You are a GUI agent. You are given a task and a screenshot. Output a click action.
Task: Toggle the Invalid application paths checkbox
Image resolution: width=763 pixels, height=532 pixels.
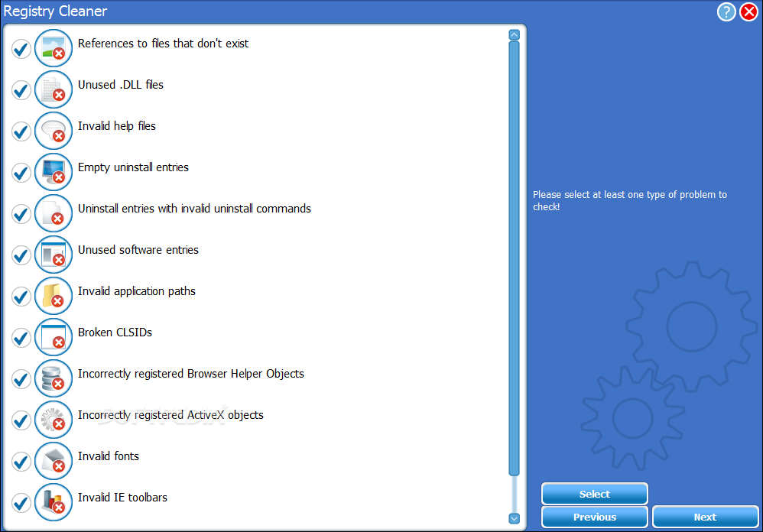pos(21,297)
